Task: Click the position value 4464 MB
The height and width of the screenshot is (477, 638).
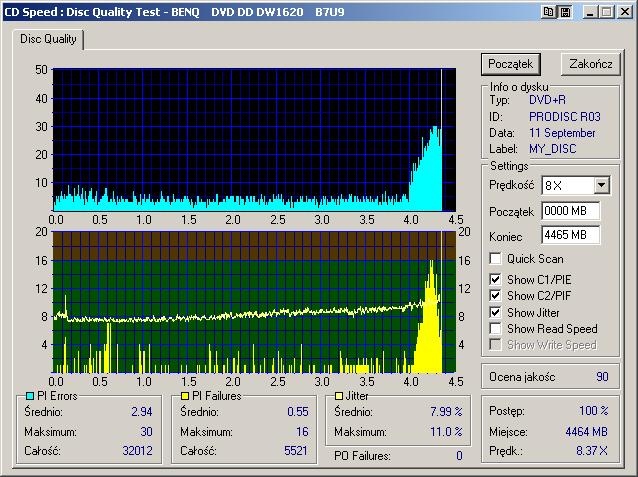Action: [586, 431]
